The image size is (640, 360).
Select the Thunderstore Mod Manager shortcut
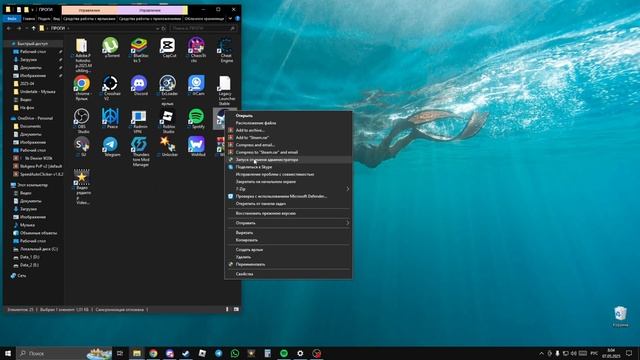(139, 151)
